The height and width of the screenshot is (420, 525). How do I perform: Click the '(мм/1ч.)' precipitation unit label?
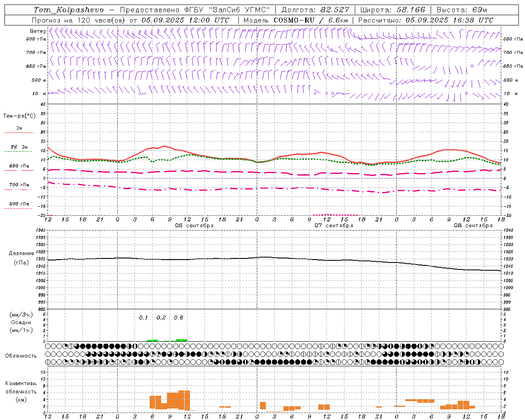click(x=21, y=330)
